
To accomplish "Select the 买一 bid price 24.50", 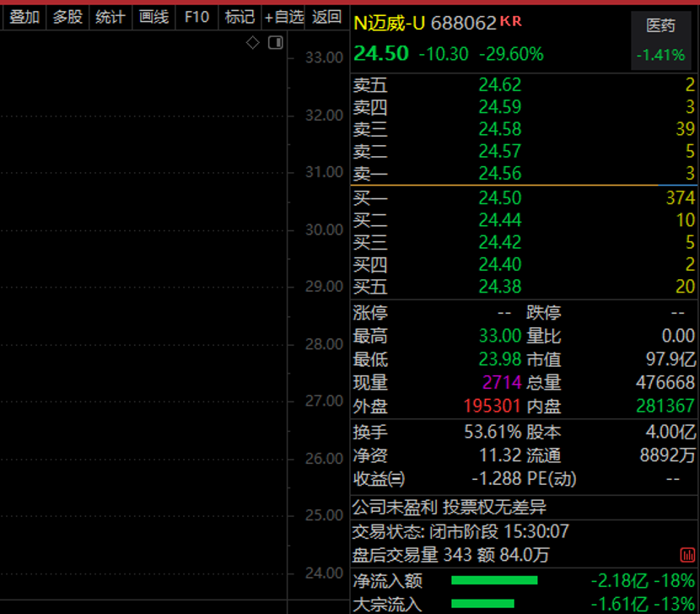I will 500,198.
